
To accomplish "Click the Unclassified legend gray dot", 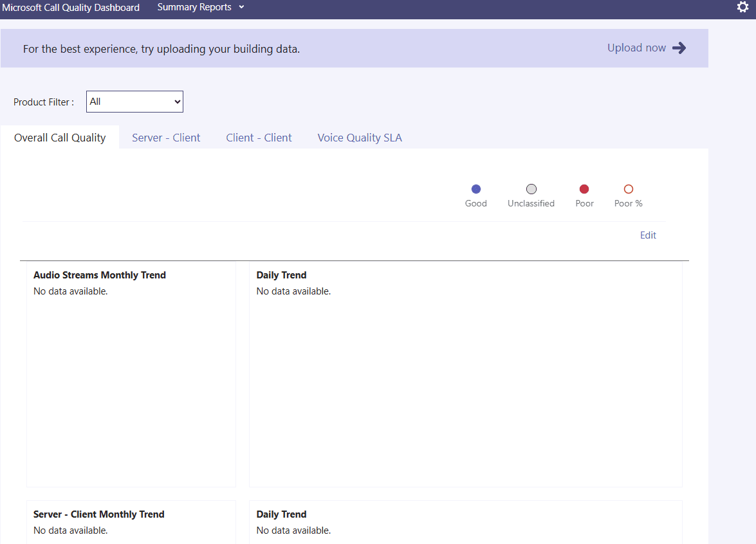I will pyautogui.click(x=531, y=189).
